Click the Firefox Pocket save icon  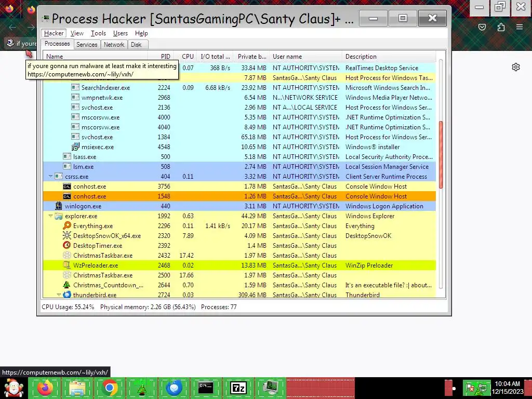click(482, 27)
